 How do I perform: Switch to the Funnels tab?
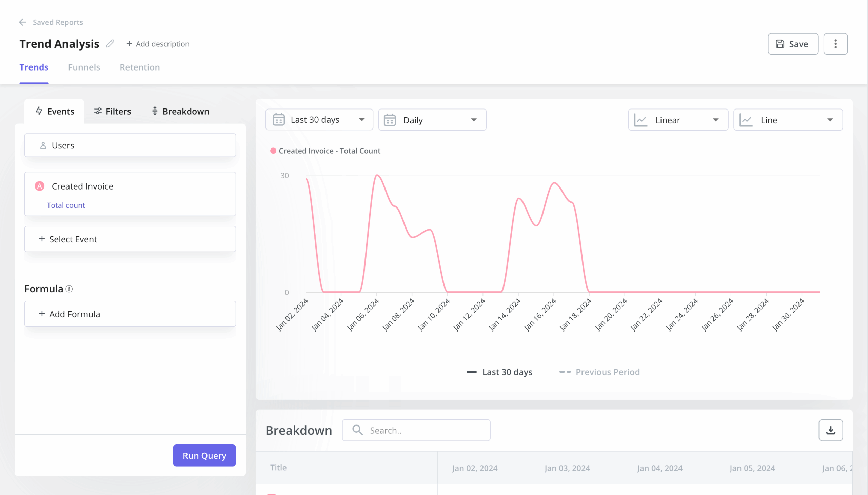(x=84, y=67)
